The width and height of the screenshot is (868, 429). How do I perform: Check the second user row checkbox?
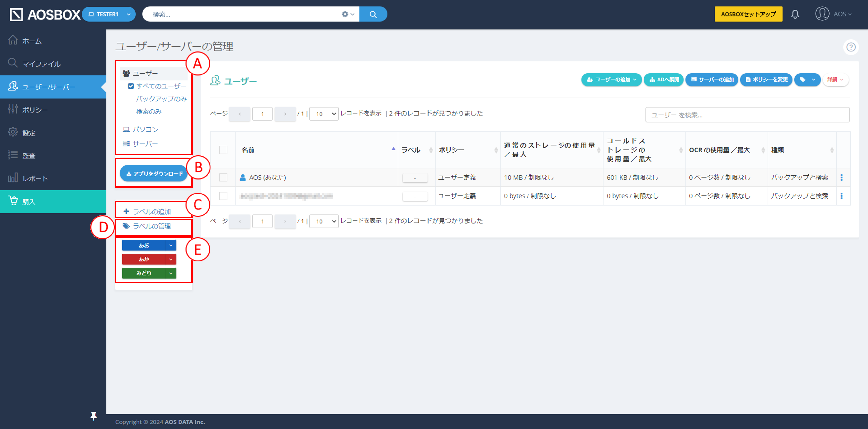pos(223,196)
